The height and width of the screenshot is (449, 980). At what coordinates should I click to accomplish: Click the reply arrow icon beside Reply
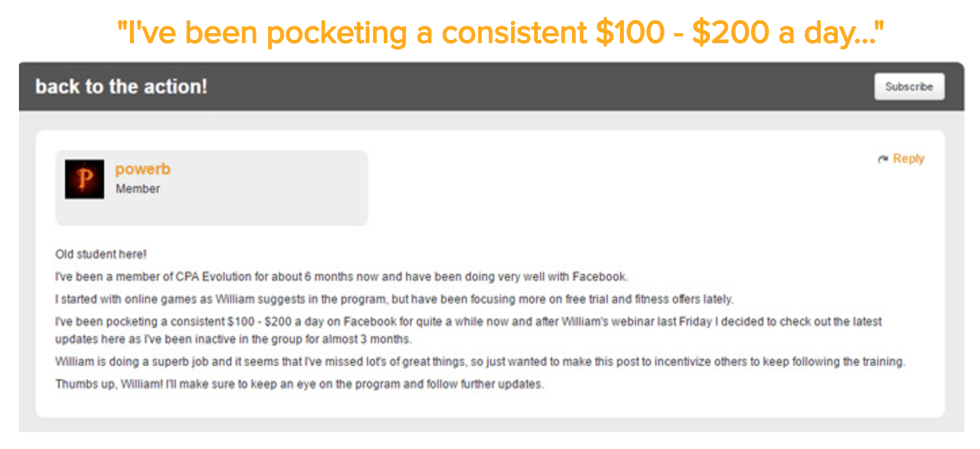[x=883, y=160]
